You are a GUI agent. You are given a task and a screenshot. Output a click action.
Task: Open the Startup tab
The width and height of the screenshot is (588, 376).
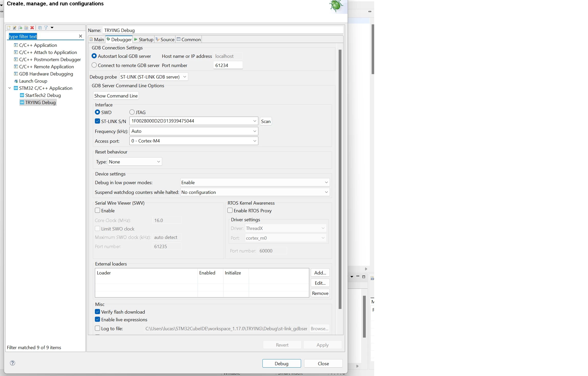point(143,39)
